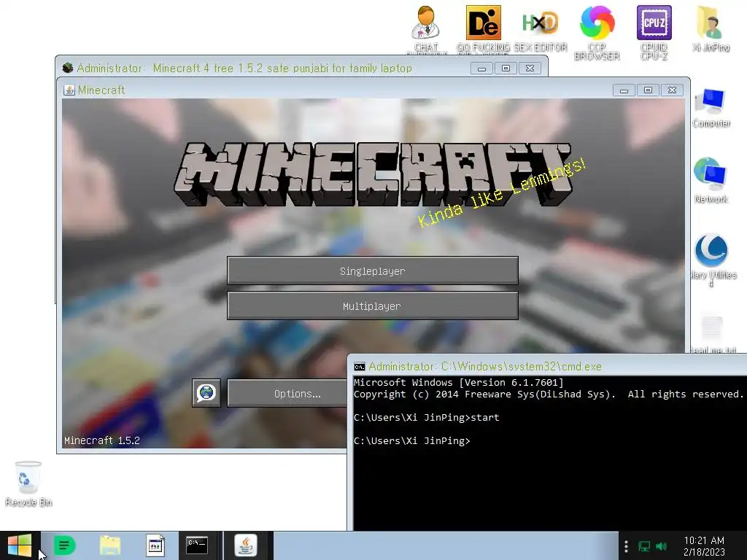Open the Xi JinPing user folder icon
747x560 pixels.
[711, 28]
